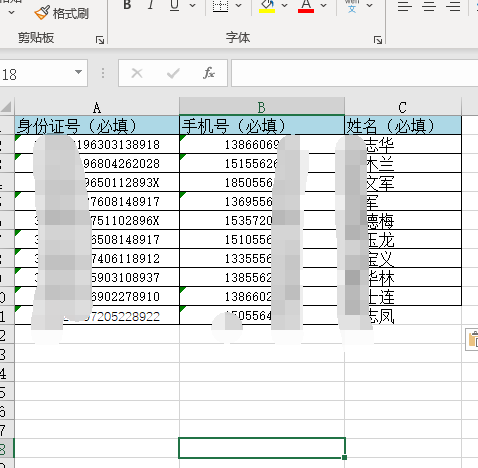
Task: Toggle bold formatting
Action: point(127,5)
